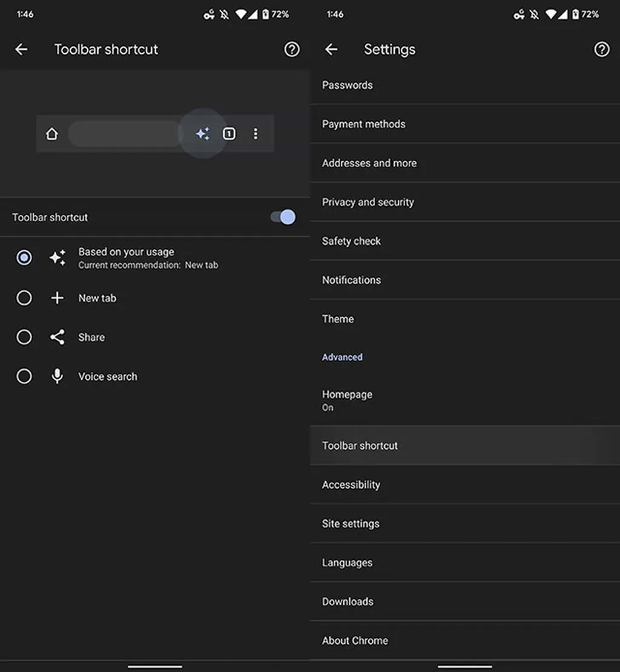
Task: Tap the address bar in toolbar preview
Action: click(124, 134)
